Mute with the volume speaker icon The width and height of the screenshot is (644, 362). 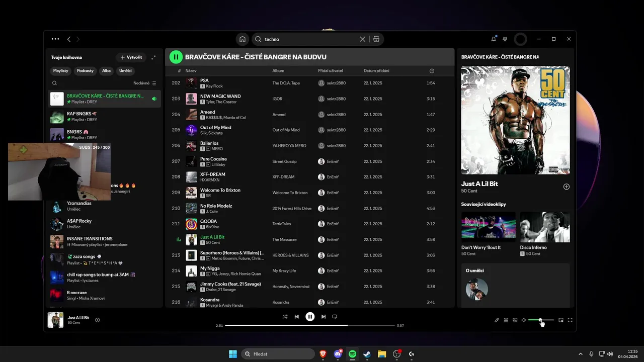click(523, 320)
